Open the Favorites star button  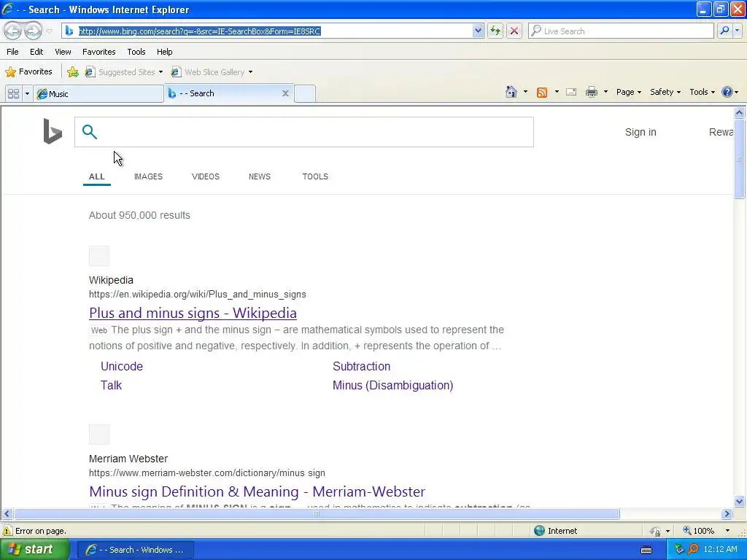point(28,72)
